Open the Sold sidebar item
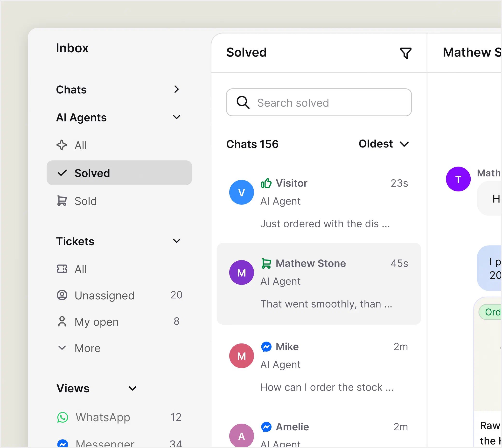502x448 pixels. point(119,201)
